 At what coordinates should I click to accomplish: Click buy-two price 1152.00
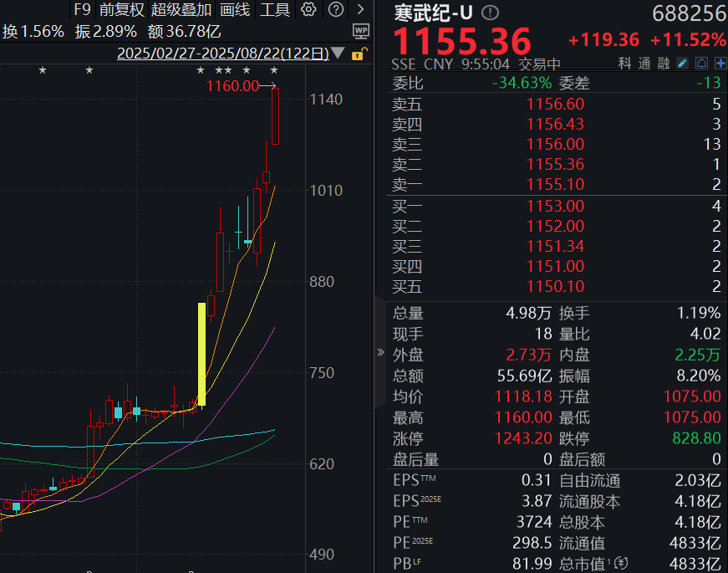(555, 226)
